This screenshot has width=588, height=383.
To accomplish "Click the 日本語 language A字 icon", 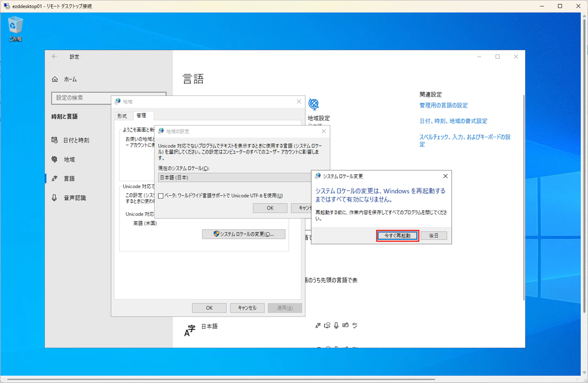I will point(189,330).
